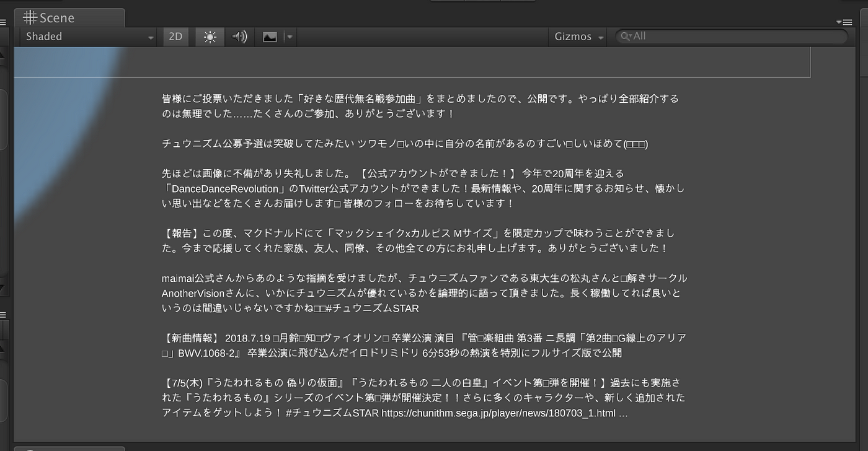Select the line beginning with 【新曲情報】
Viewport: 868px width, 451px height.
point(424,338)
